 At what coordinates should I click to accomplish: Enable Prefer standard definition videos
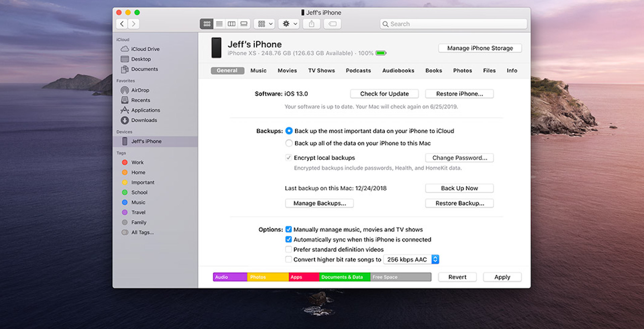(x=288, y=250)
